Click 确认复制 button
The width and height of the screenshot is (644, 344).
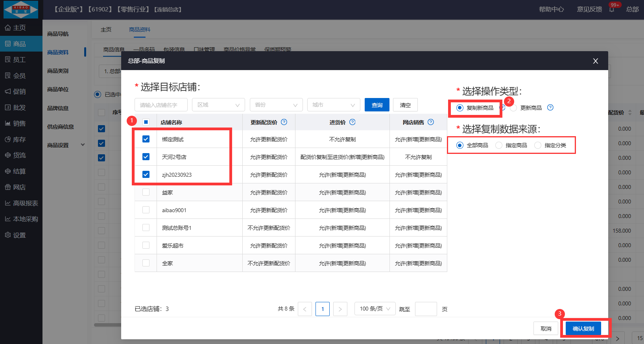[x=583, y=328]
